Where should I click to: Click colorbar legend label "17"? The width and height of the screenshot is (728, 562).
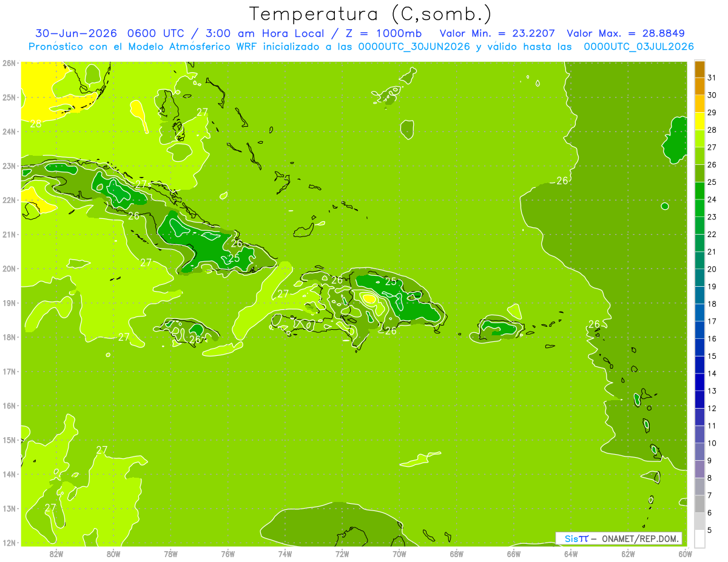[712, 321]
